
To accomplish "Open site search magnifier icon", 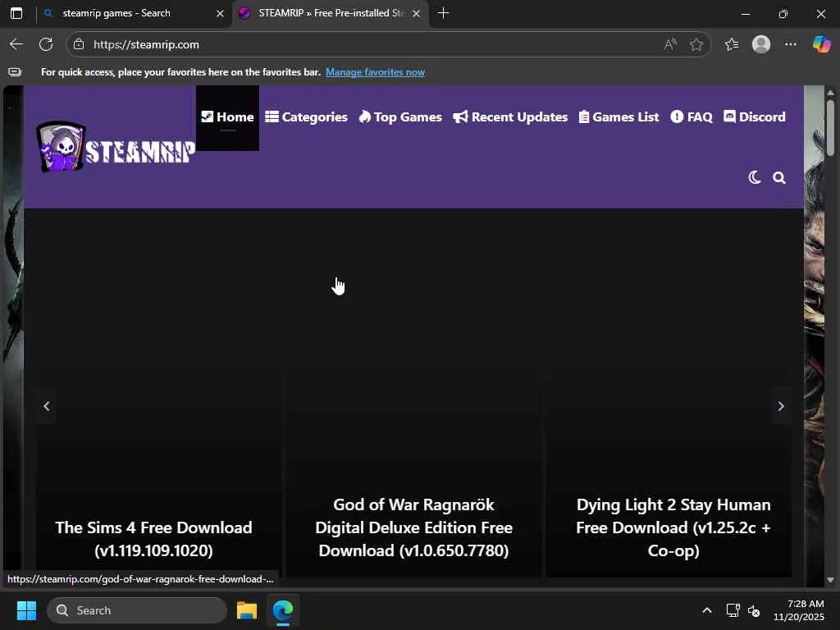I will [x=779, y=178].
